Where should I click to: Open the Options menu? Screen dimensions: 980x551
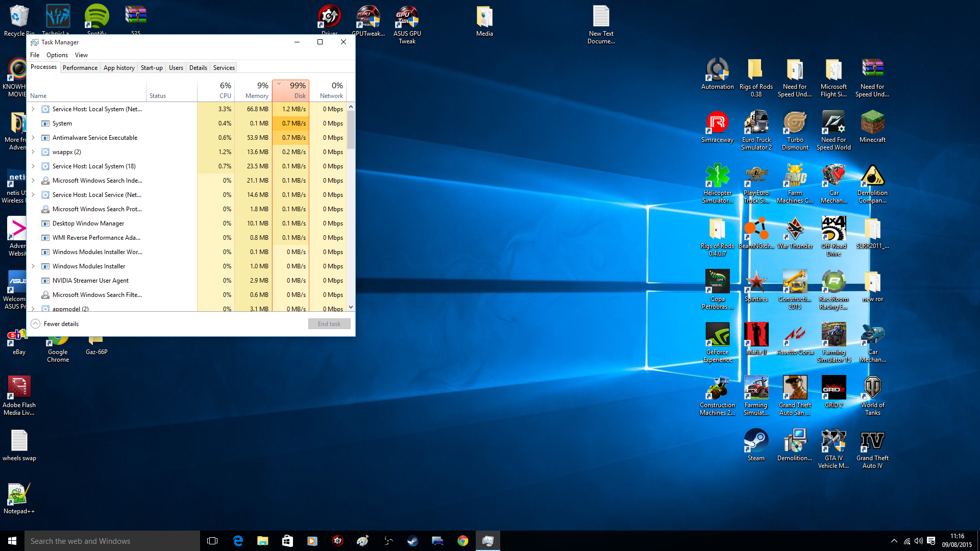pyautogui.click(x=57, y=55)
